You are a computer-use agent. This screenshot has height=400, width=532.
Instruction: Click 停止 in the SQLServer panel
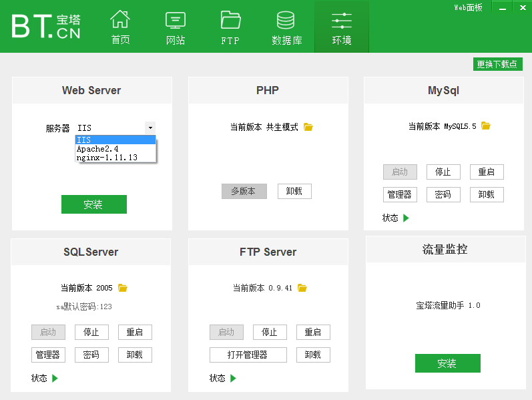(91, 332)
